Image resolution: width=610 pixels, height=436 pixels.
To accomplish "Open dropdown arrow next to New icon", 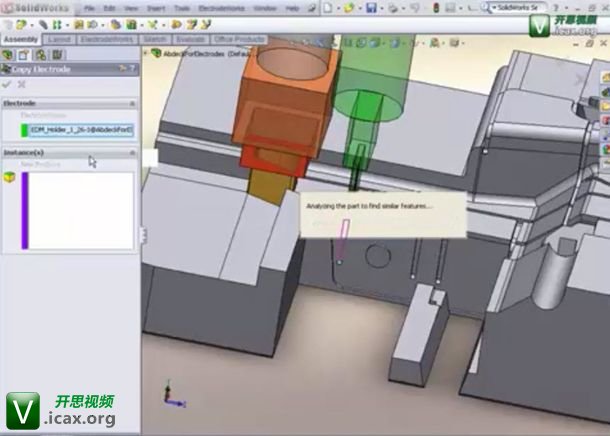I will (x=338, y=8).
